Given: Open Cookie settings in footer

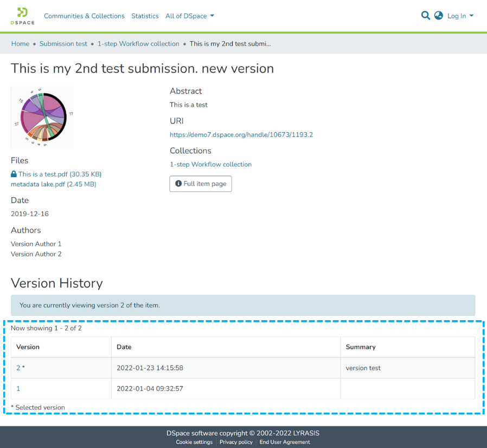Looking at the screenshot, I should click(x=194, y=442).
